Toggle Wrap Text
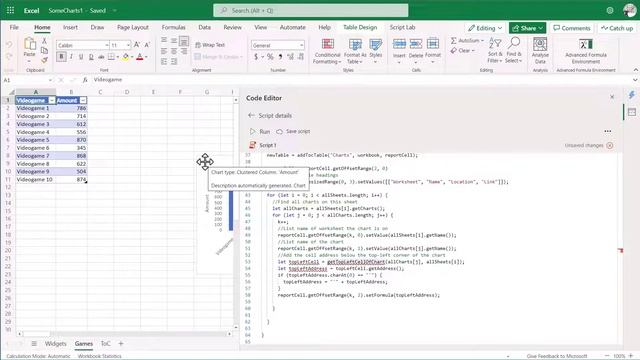Viewport: 640px width, 360px height. 210,45
